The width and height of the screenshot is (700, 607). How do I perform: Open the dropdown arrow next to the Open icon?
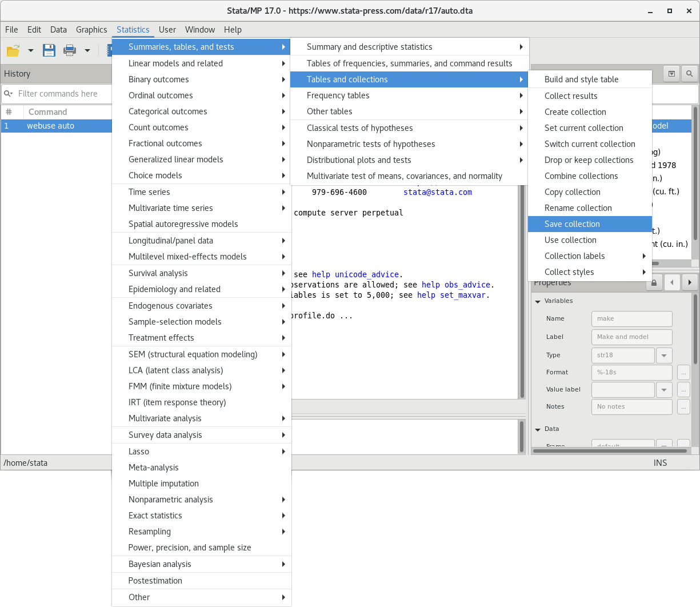click(31, 50)
